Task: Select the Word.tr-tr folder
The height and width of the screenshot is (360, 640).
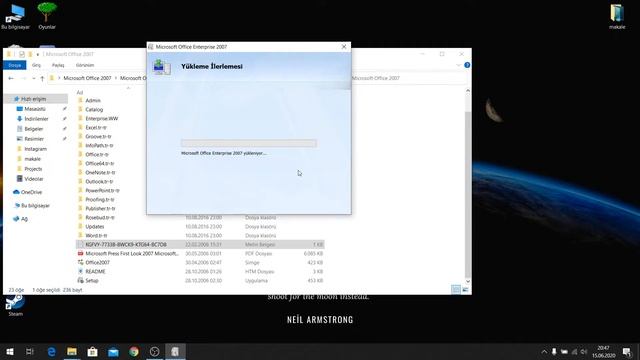Action: [x=96, y=236]
